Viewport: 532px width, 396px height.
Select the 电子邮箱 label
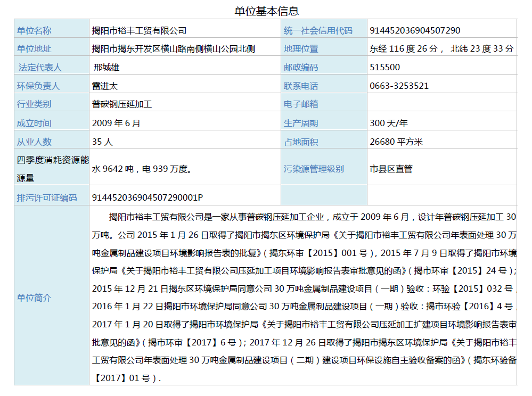click(301, 104)
